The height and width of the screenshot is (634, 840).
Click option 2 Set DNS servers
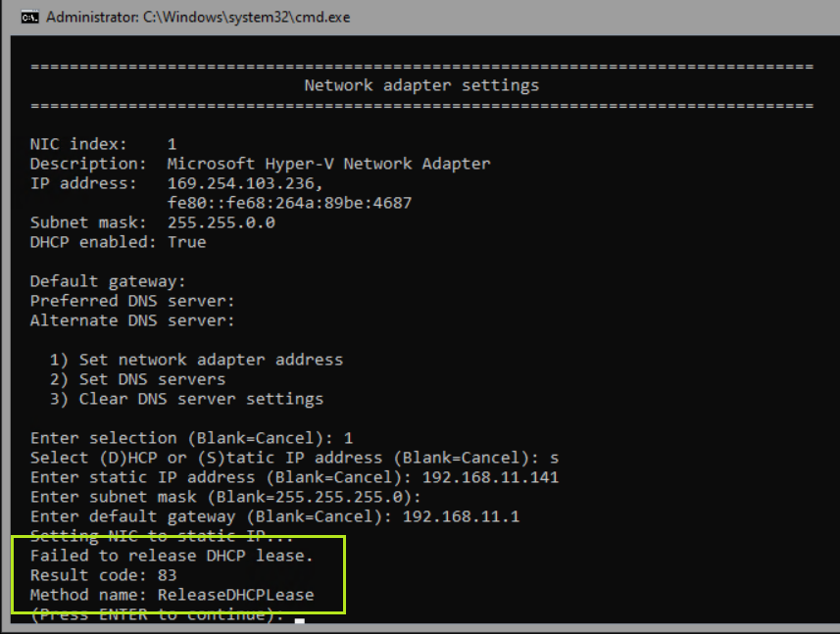137,379
